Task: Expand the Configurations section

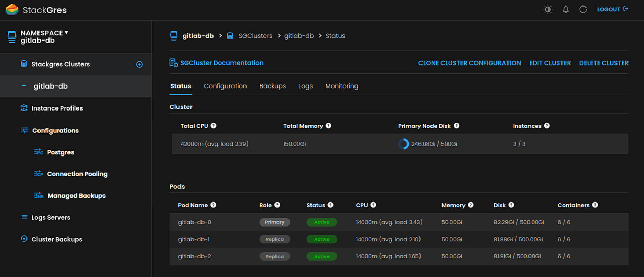Action: [x=55, y=130]
